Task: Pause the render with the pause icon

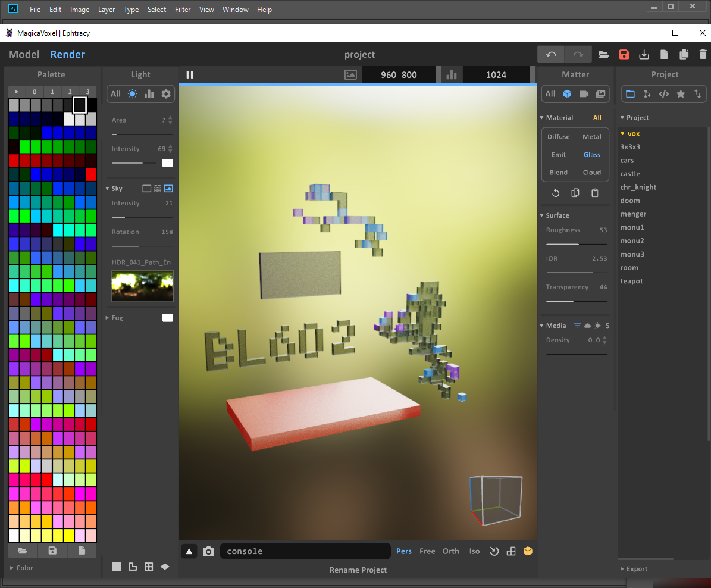Action: 190,74
